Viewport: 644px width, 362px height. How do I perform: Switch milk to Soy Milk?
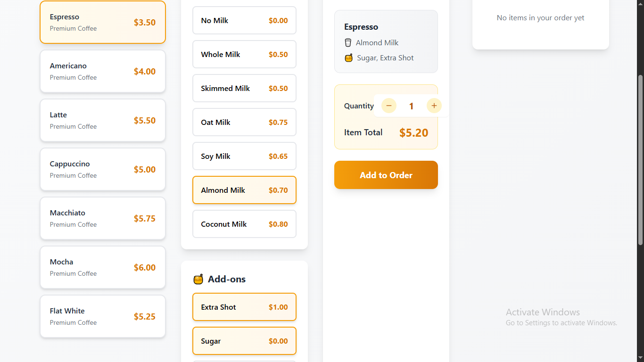(x=244, y=156)
